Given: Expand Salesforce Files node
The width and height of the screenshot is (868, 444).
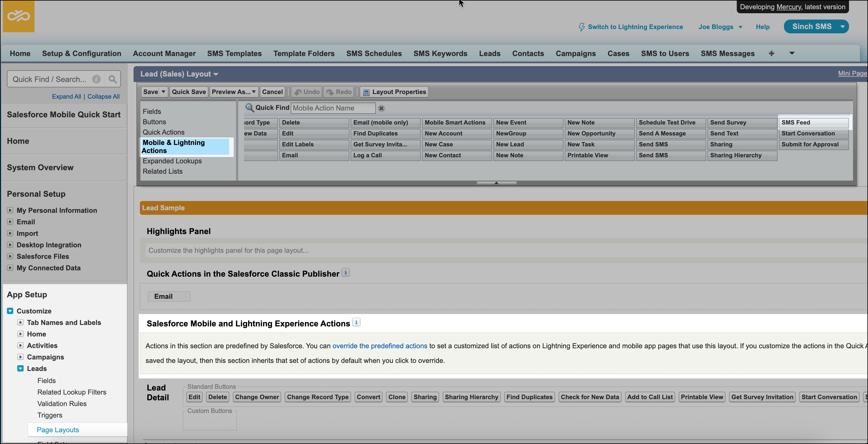Looking at the screenshot, I should pyautogui.click(x=10, y=256).
